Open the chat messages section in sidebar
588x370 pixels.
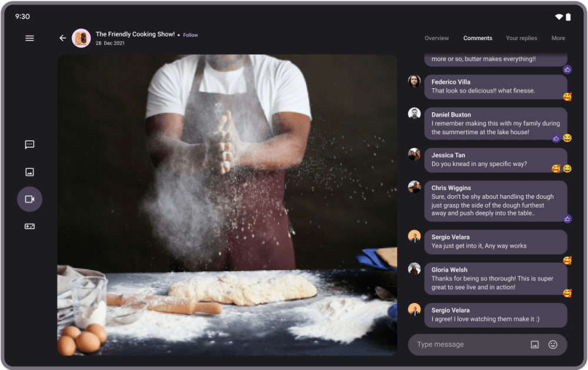(29, 145)
